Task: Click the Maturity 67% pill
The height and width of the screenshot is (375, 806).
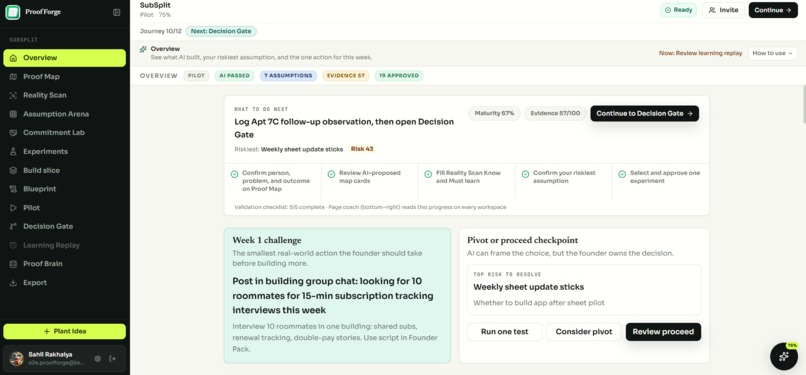Action: tap(494, 114)
